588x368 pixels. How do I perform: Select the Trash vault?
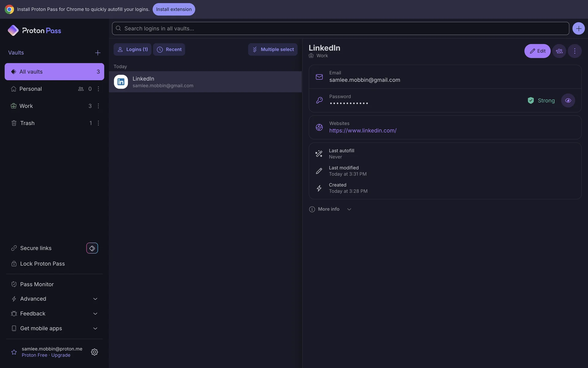(x=28, y=123)
